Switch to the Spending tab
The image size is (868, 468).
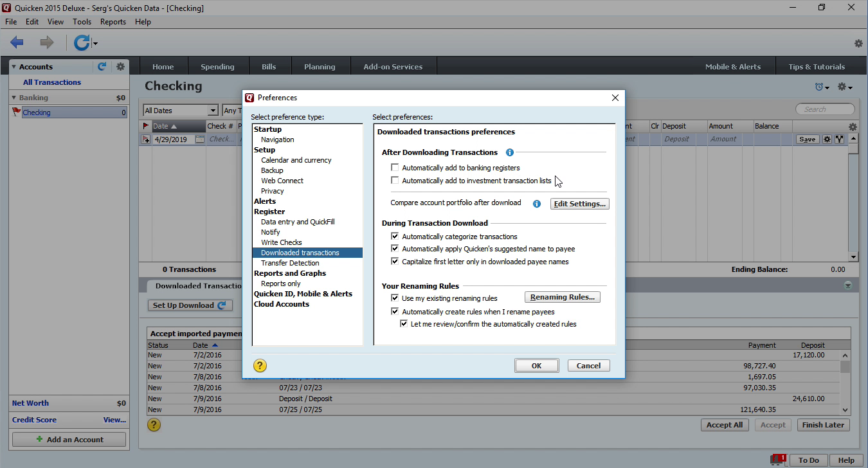click(217, 66)
